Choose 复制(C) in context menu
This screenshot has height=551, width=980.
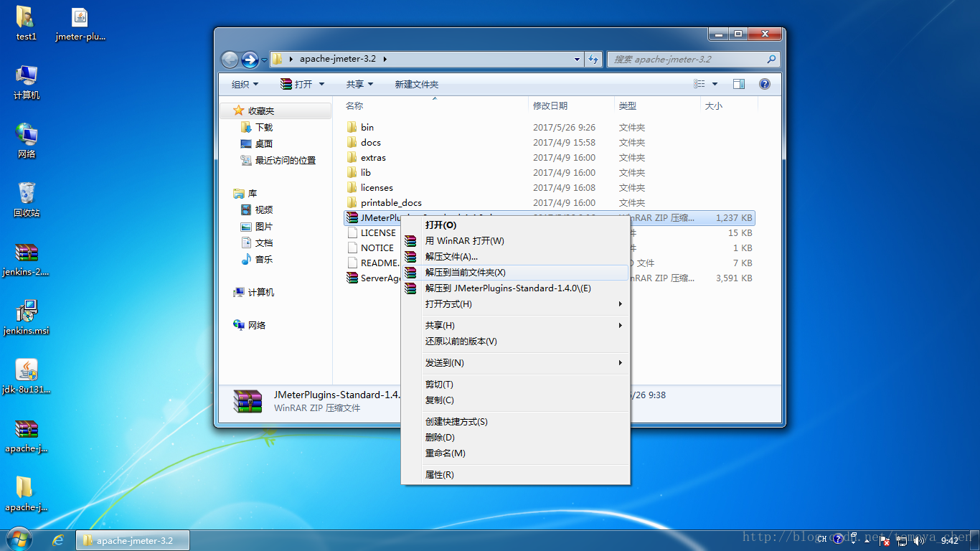tap(515, 400)
